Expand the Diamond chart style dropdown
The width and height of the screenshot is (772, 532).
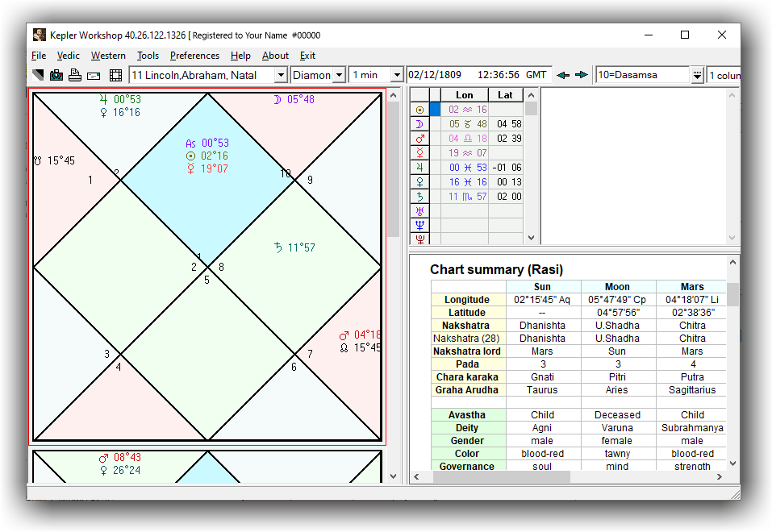click(x=339, y=75)
